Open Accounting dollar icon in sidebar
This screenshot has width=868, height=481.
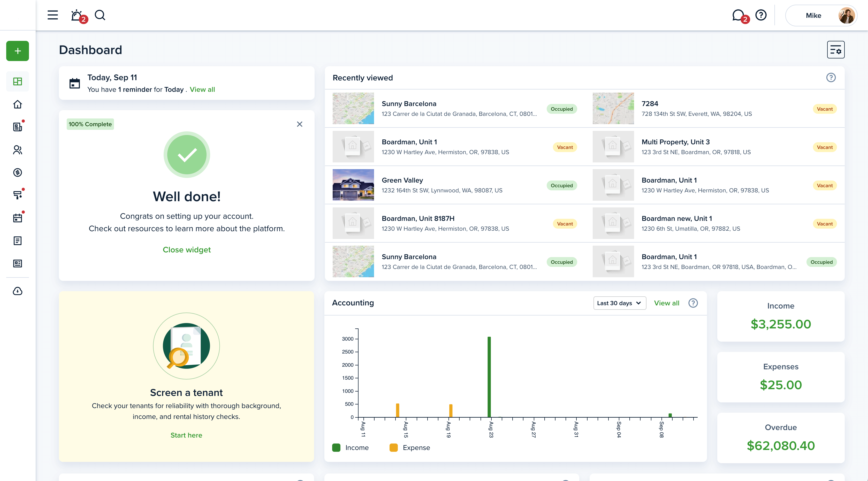point(18,172)
